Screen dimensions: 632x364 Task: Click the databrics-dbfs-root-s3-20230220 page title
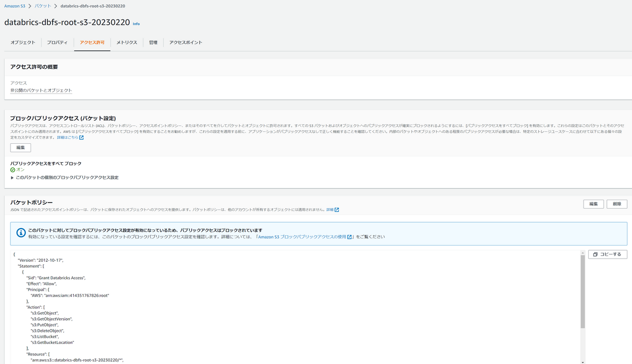point(67,23)
